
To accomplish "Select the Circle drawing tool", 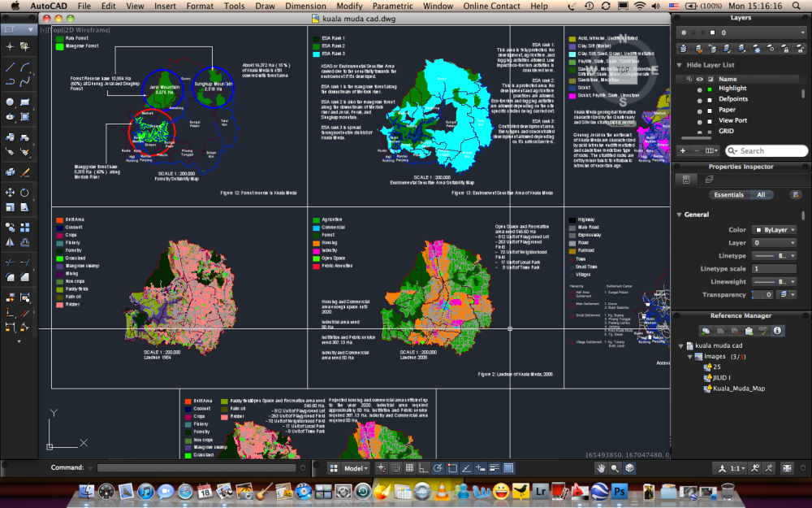I will click(x=10, y=102).
